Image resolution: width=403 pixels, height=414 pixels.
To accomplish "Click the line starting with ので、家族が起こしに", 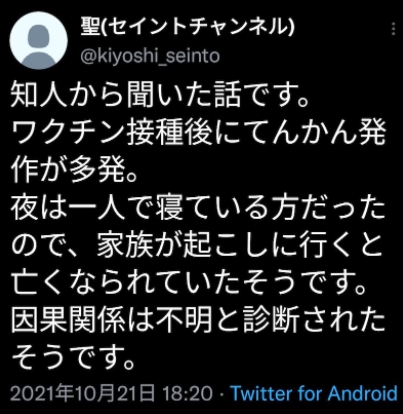I will pyautogui.click(x=197, y=246).
